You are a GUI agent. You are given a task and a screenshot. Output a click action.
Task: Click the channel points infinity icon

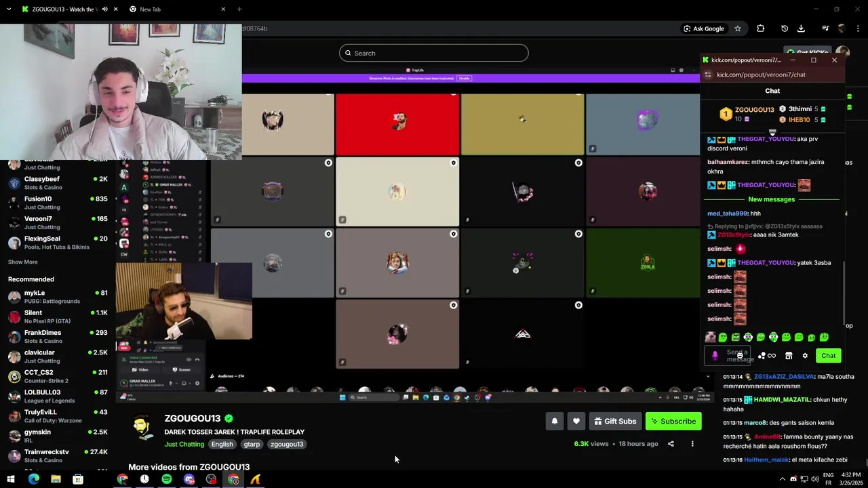pos(772,356)
